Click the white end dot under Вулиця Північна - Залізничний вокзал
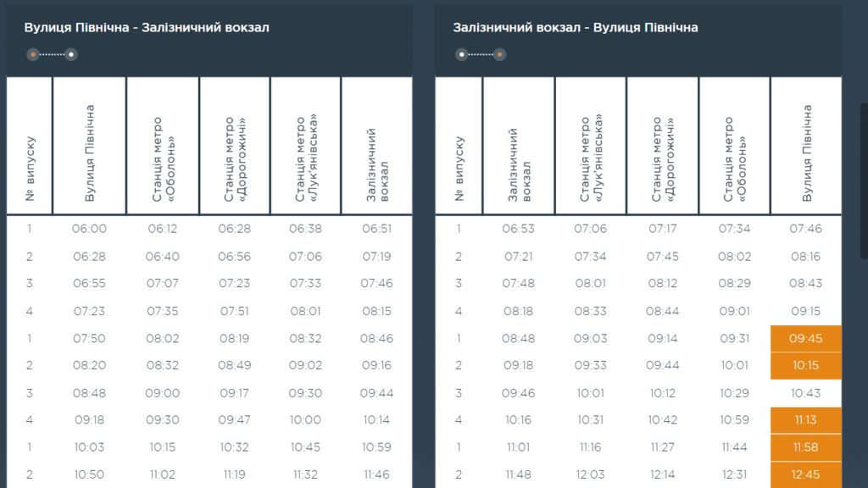This screenshot has height=488, width=868. click(x=72, y=54)
